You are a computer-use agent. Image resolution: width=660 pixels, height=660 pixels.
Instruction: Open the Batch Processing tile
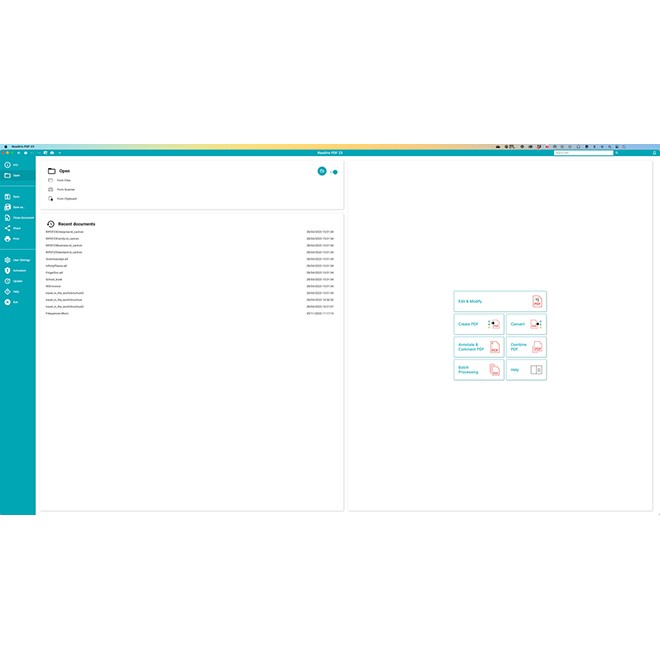479,370
